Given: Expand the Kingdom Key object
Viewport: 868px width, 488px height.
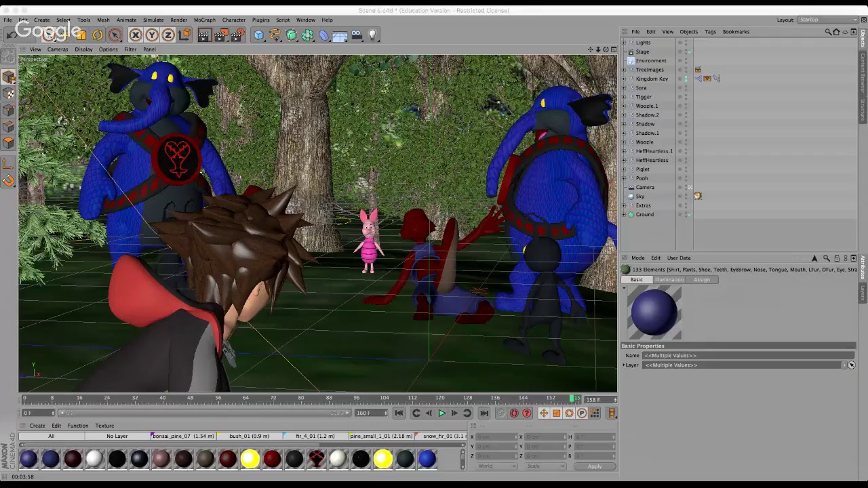Looking at the screenshot, I should tap(625, 79).
